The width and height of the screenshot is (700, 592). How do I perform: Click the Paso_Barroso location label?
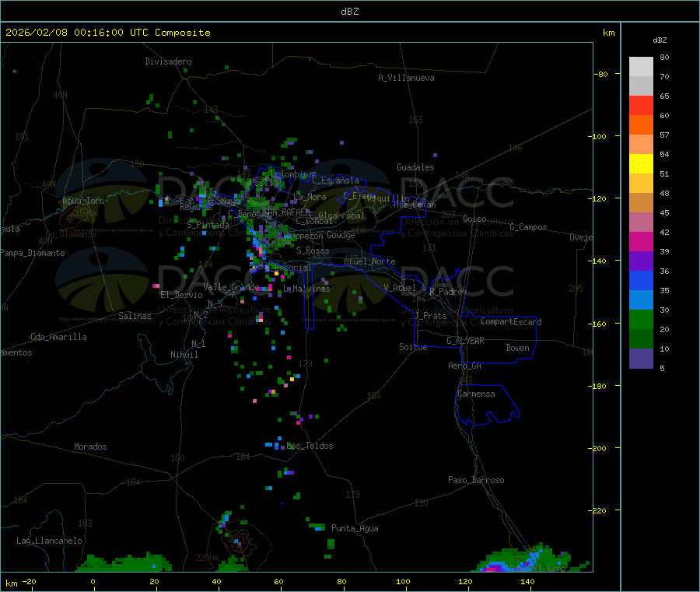(476, 480)
